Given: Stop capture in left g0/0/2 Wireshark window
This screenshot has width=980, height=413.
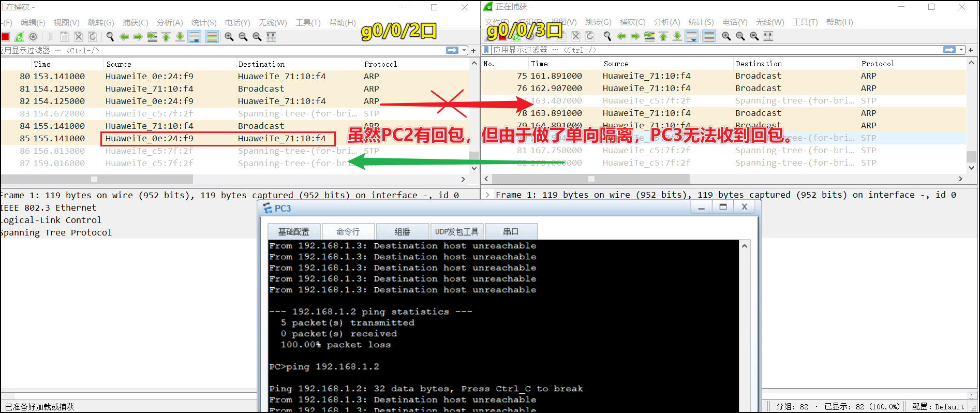Looking at the screenshot, I should pyautogui.click(x=6, y=37).
